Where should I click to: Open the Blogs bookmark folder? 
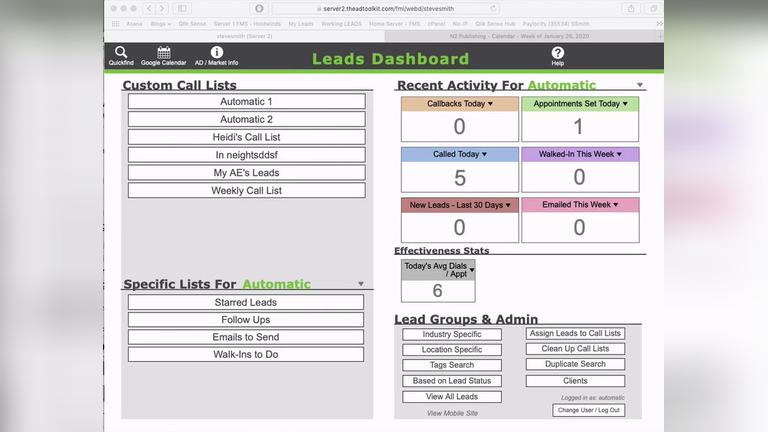tap(161, 24)
